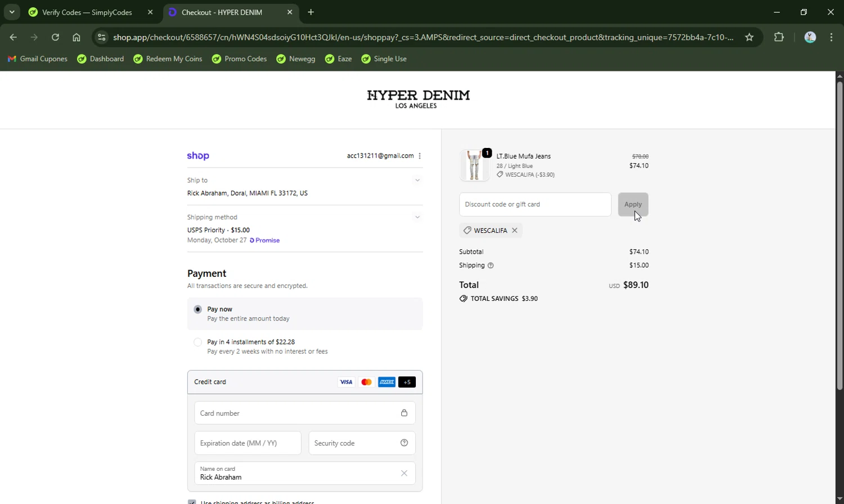Open Redeem My Coins bookmark
This screenshot has height=504, width=844.
168,58
